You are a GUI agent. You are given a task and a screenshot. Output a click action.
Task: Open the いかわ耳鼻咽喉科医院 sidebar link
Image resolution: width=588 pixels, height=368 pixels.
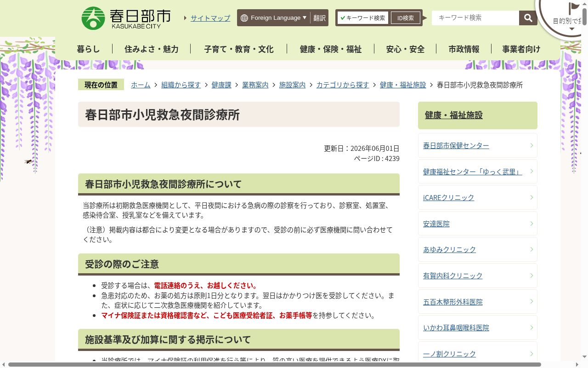(456, 328)
